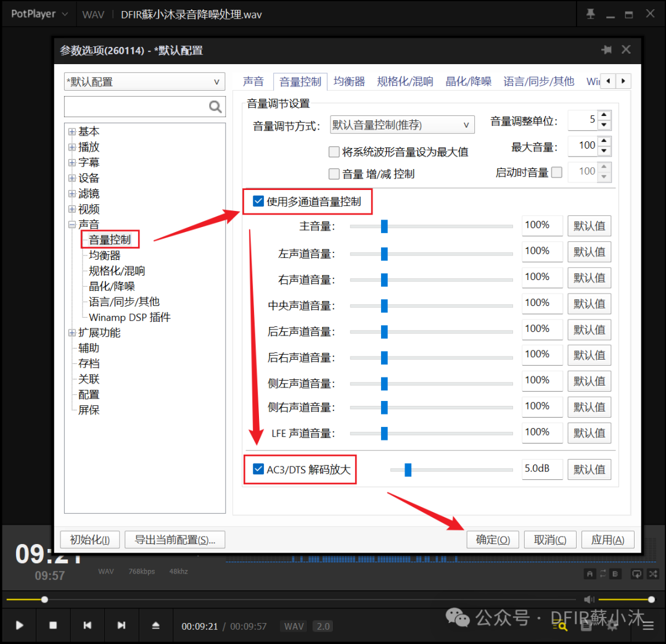The height and width of the screenshot is (644, 666).
Task: Click the 确定(O) button
Action: tap(493, 539)
